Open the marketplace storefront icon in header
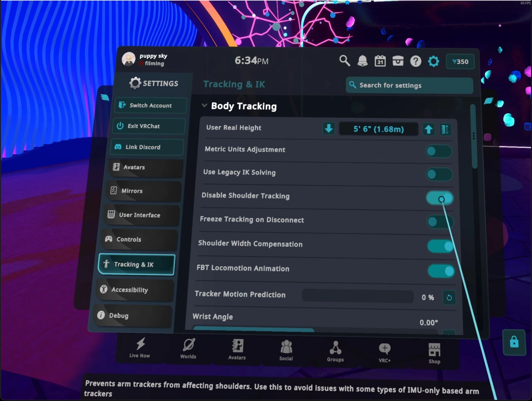532x401 pixels. (x=398, y=61)
